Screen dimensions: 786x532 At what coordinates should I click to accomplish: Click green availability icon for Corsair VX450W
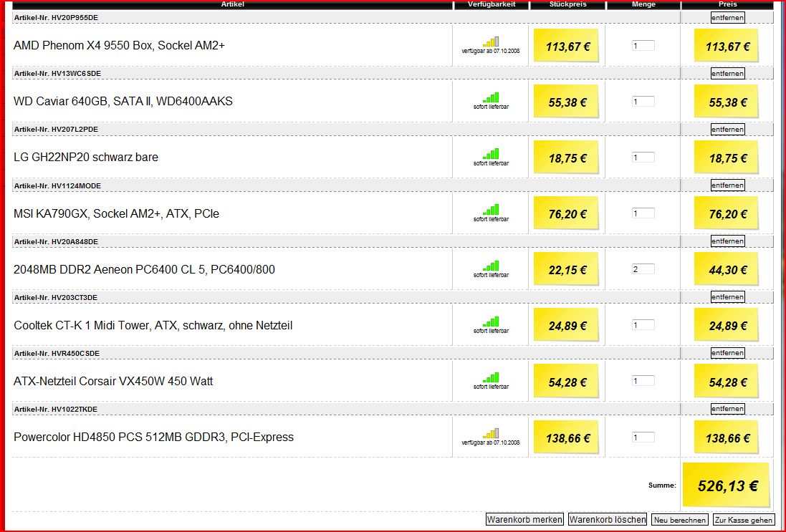click(491, 377)
